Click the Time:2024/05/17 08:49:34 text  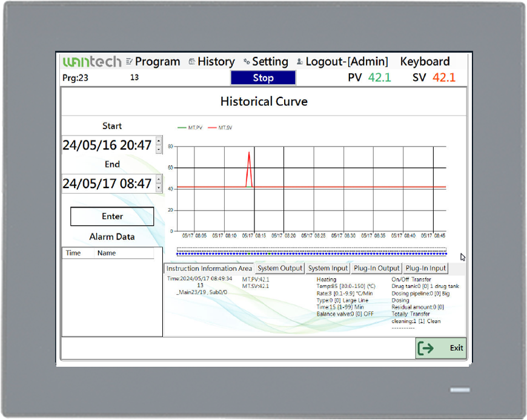pos(200,278)
